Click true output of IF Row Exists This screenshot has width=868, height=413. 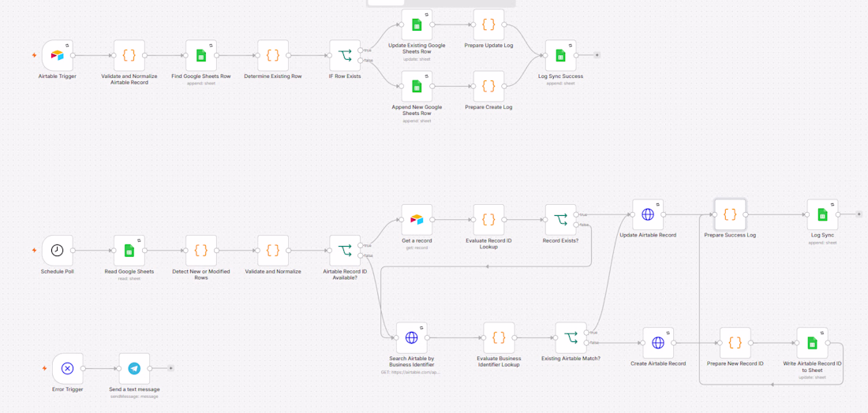361,50
